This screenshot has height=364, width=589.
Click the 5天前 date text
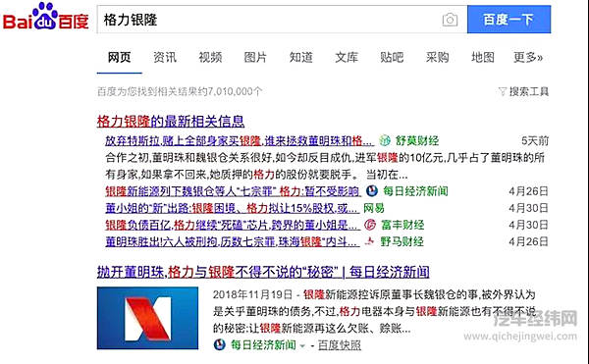click(535, 141)
